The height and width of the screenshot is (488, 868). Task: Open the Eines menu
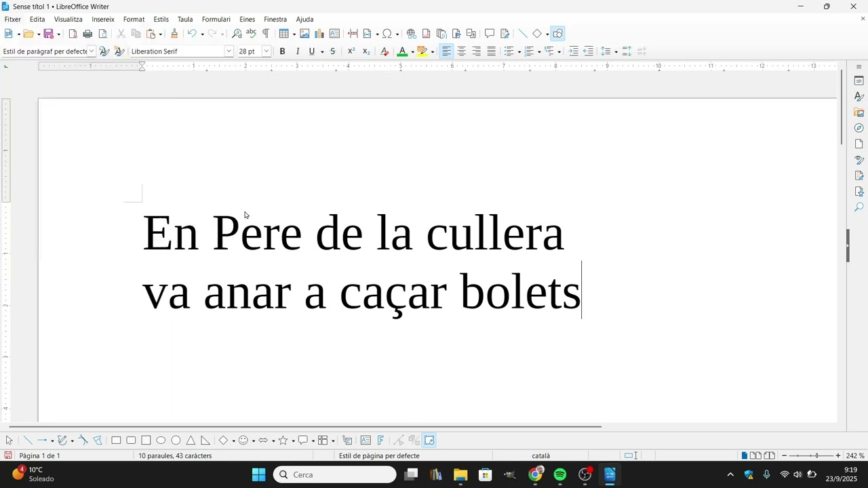coord(248,20)
